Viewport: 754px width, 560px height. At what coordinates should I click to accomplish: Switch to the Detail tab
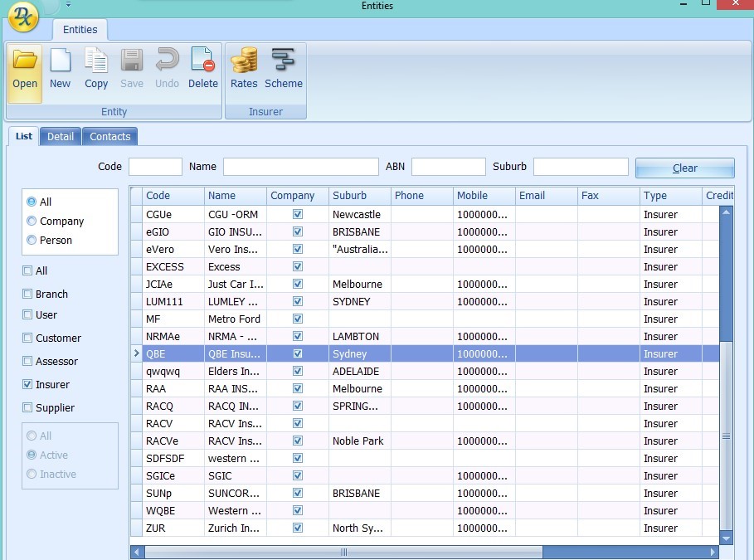(x=60, y=137)
